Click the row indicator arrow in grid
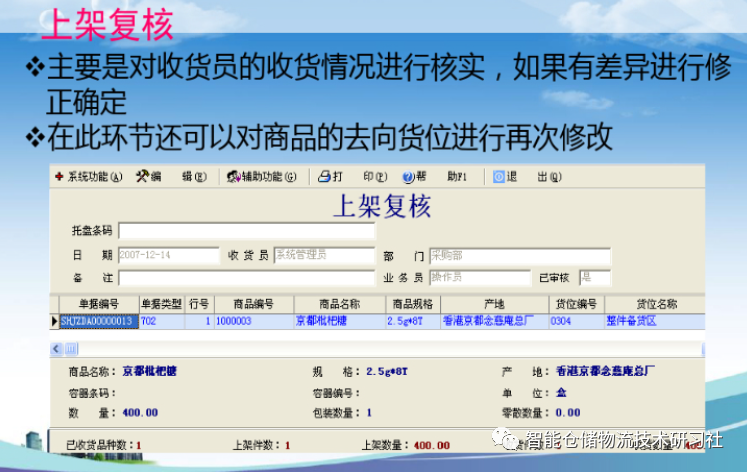The width and height of the screenshot is (747, 472). (x=54, y=321)
